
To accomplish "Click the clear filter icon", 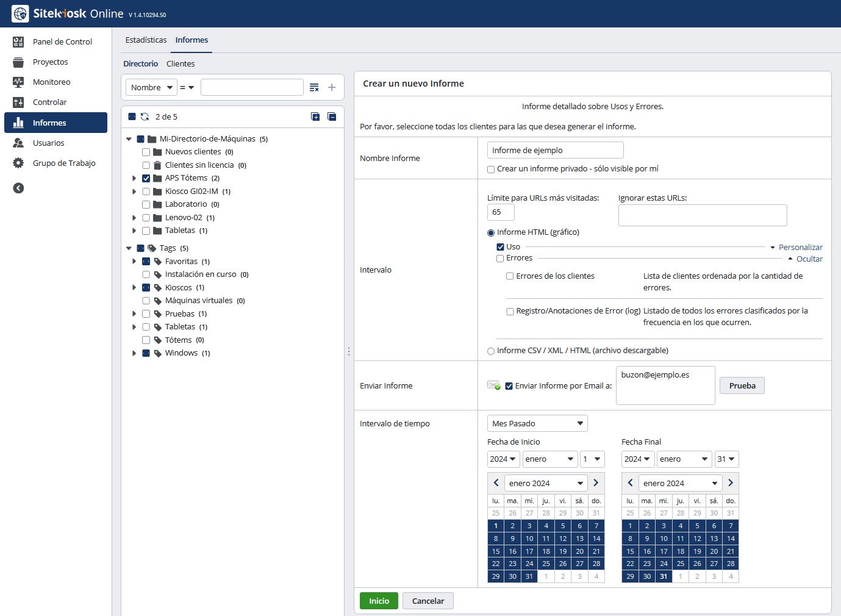I will tap(314, 88).
